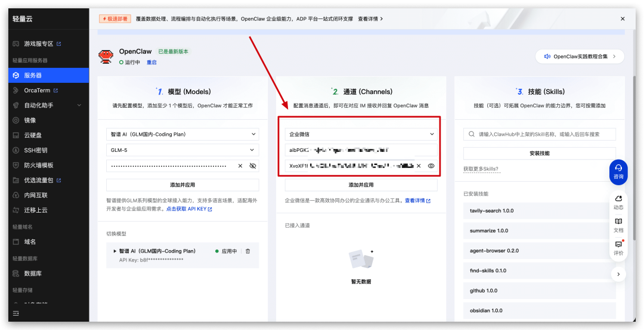
Task: Expand the 自动化助手 sidebar chevron
Action: [79, 105]
